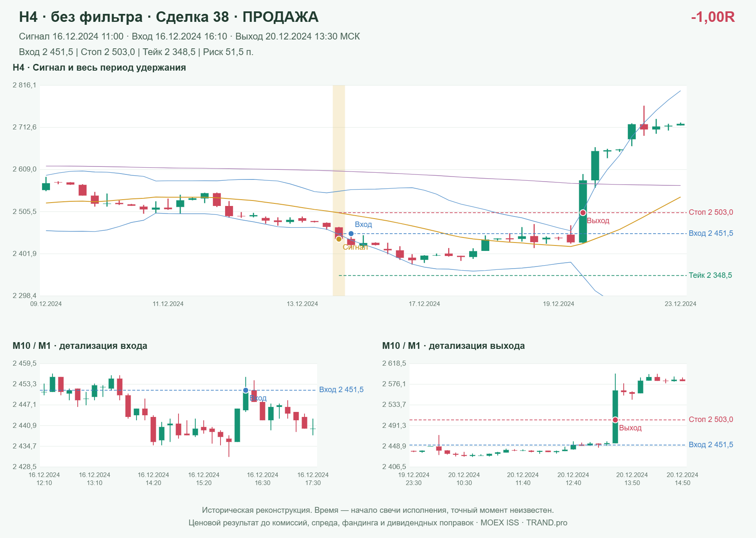Click the 09.12.2024 date axis label

(46, 304)
